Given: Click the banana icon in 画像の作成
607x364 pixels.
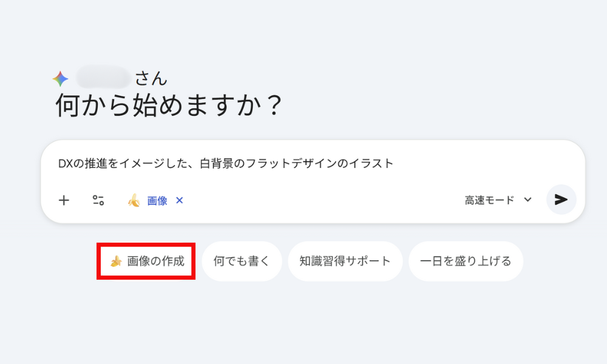Looking at the screenshot, I should (116, 261).
